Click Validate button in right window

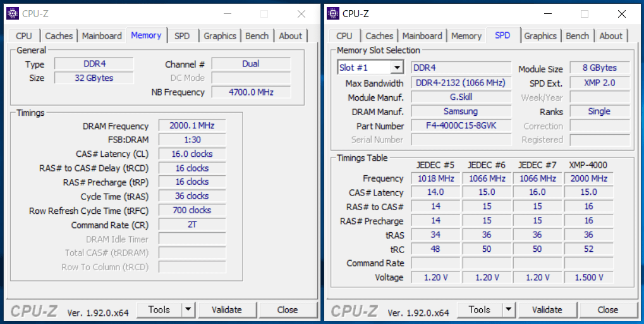tap(547, 309)
